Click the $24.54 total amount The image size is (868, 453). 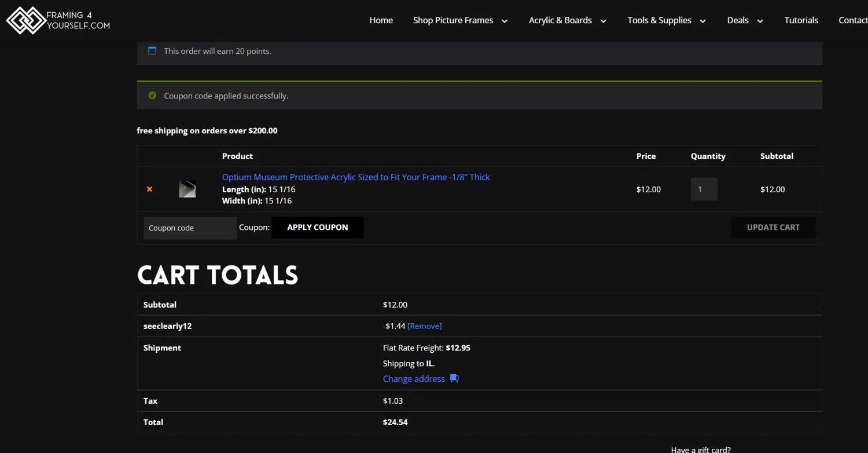click(x=395, y=422)
